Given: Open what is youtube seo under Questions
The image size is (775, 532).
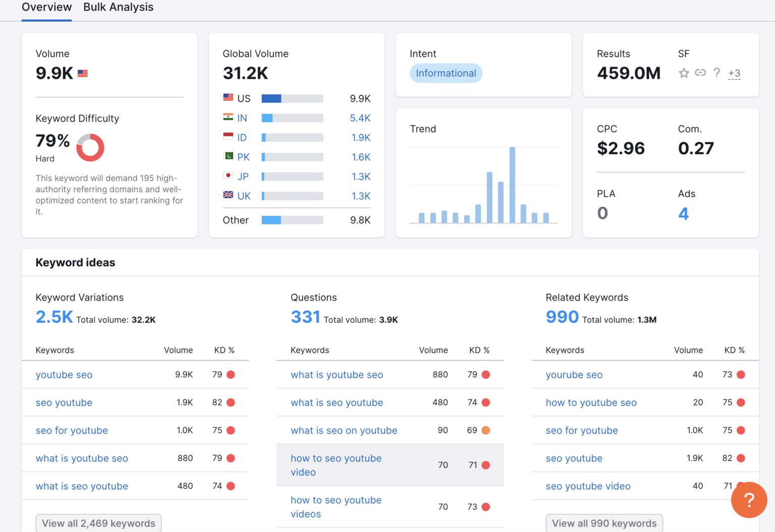Looking at the screenshot, I should (337, 375).
